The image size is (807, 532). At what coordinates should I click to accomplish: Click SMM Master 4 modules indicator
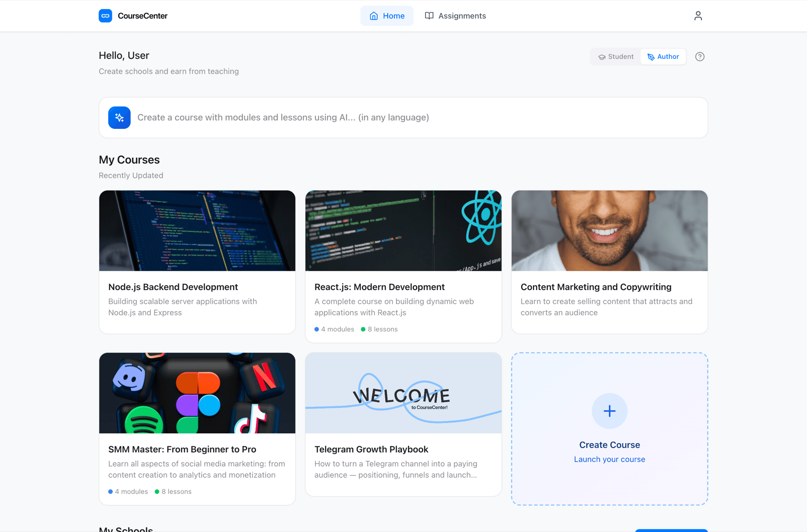[128, 492]
